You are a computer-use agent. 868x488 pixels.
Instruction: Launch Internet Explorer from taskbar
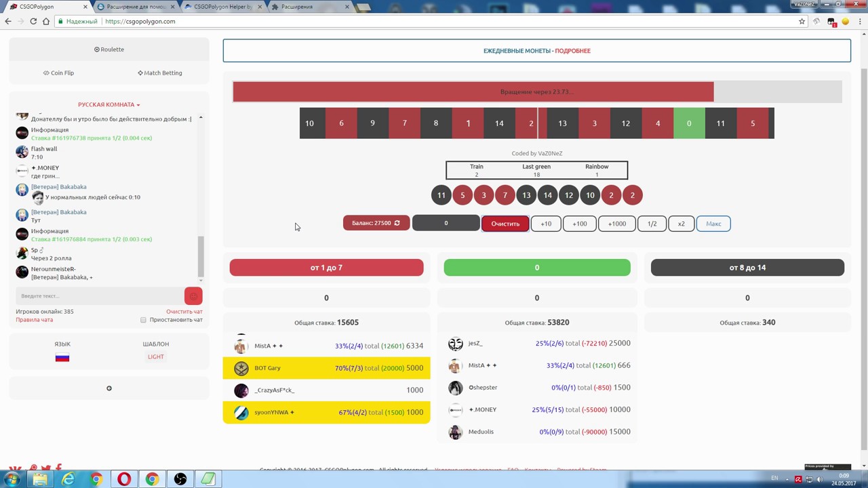68,479
